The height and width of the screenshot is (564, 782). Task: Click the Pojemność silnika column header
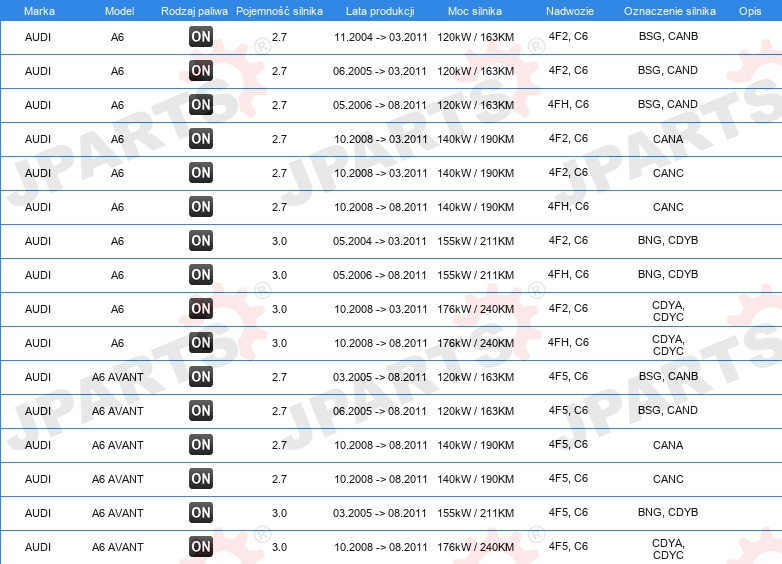279,11
